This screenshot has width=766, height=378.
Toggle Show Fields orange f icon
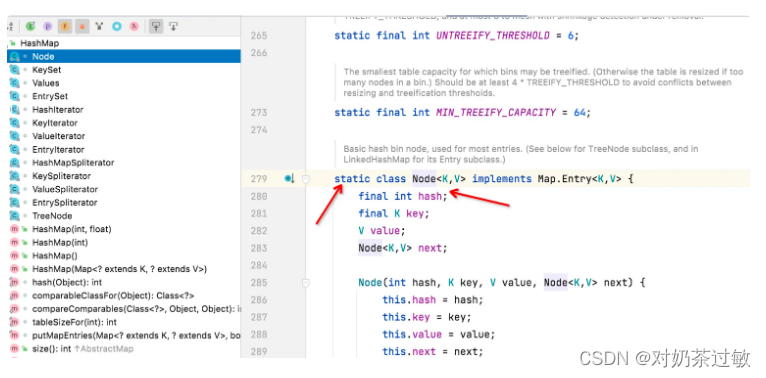64,26
